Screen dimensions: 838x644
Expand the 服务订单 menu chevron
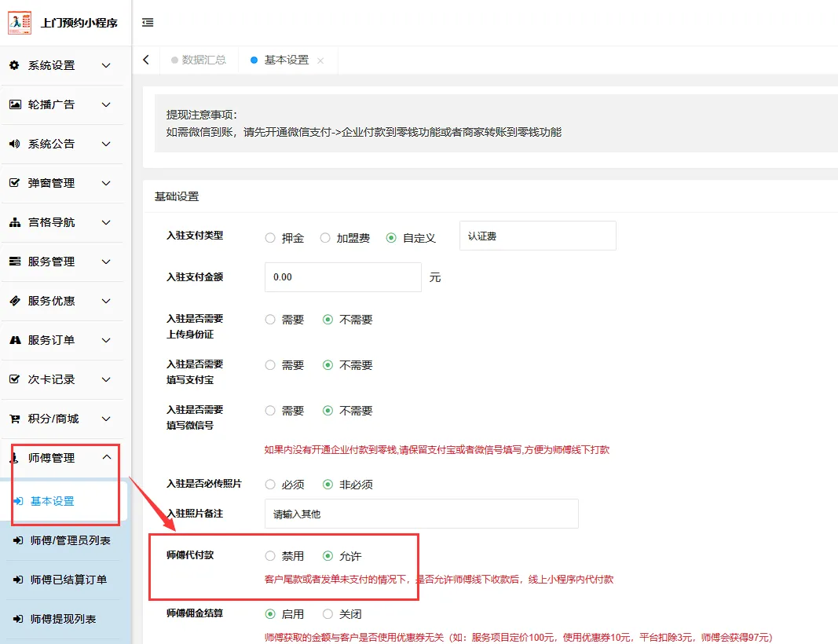pos(106,340)
